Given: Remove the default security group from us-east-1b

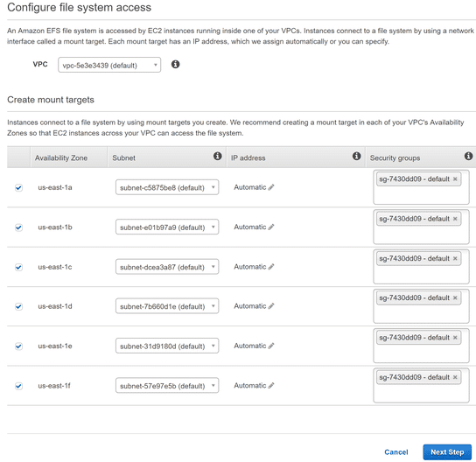Looking at the screenshot, I should point(455,219).
